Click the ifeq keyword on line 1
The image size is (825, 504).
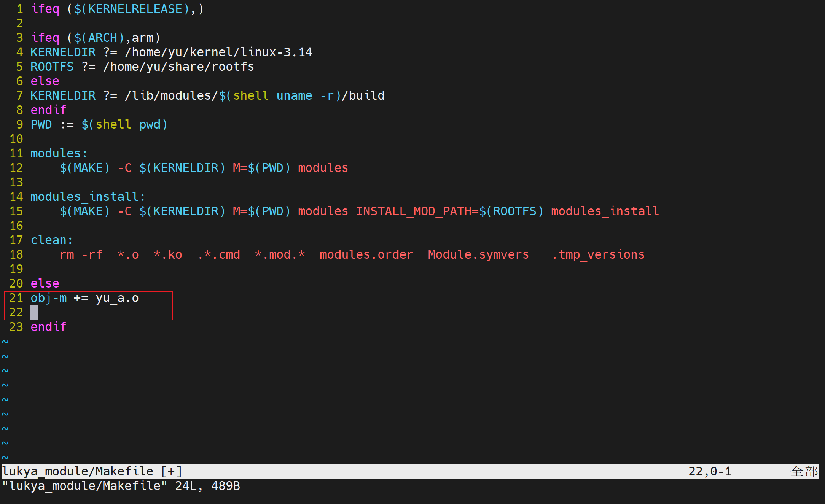click(45, 9)
